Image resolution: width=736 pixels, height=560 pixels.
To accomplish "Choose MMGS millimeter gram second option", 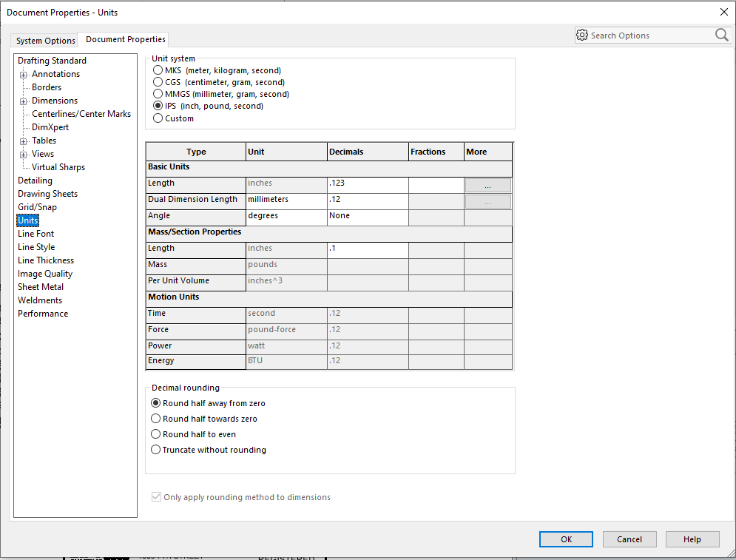I will (158, 94).
